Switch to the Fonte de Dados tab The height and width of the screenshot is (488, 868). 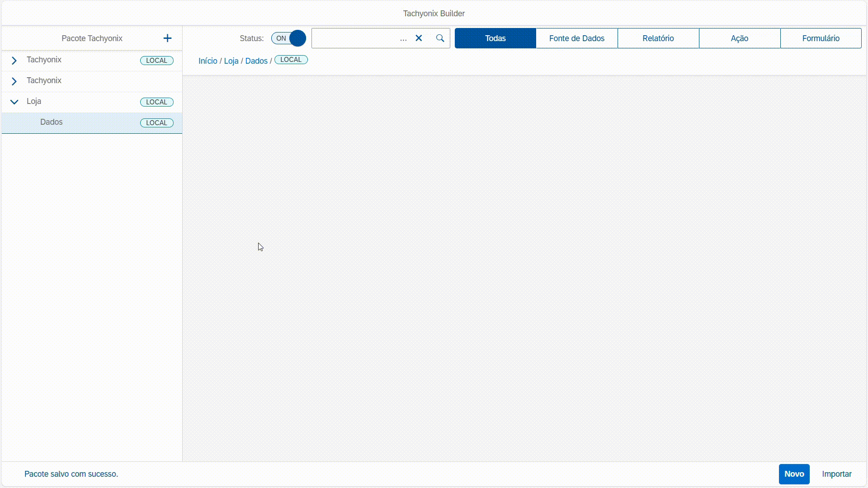point(576,38)
